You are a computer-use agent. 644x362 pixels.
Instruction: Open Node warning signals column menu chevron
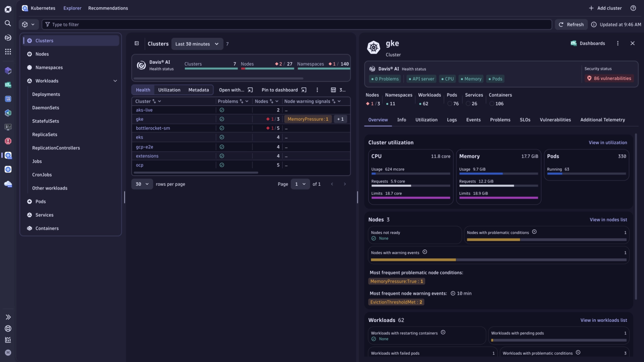339,101
